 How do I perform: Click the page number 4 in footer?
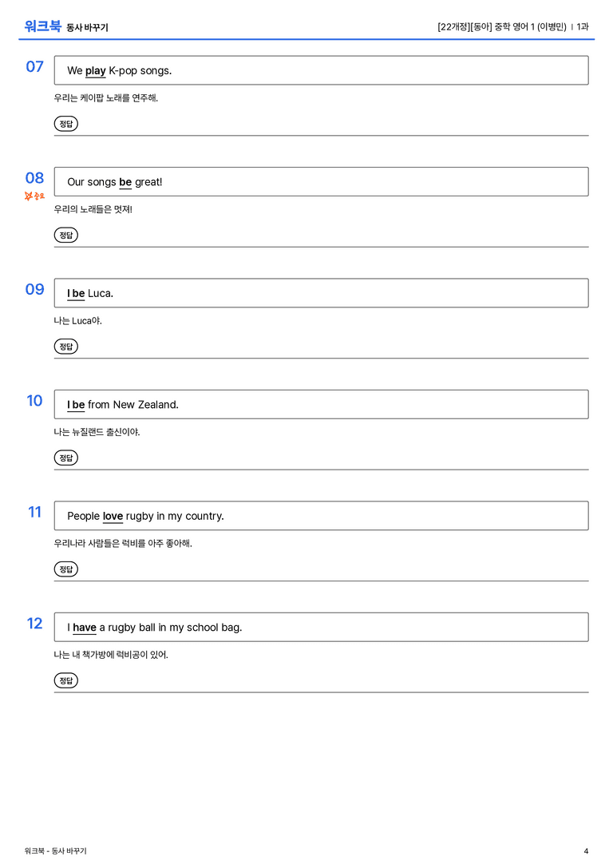tap(586, 851)
